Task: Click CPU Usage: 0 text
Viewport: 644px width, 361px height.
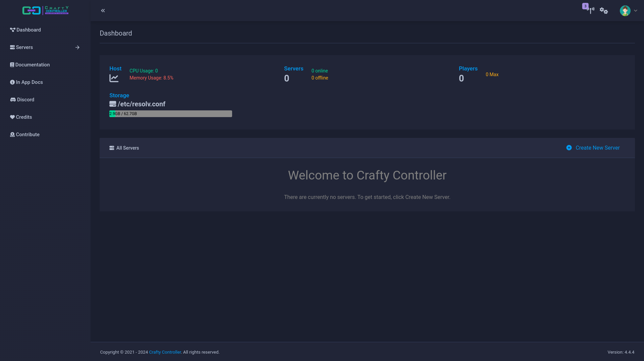Action: [144, 71]
